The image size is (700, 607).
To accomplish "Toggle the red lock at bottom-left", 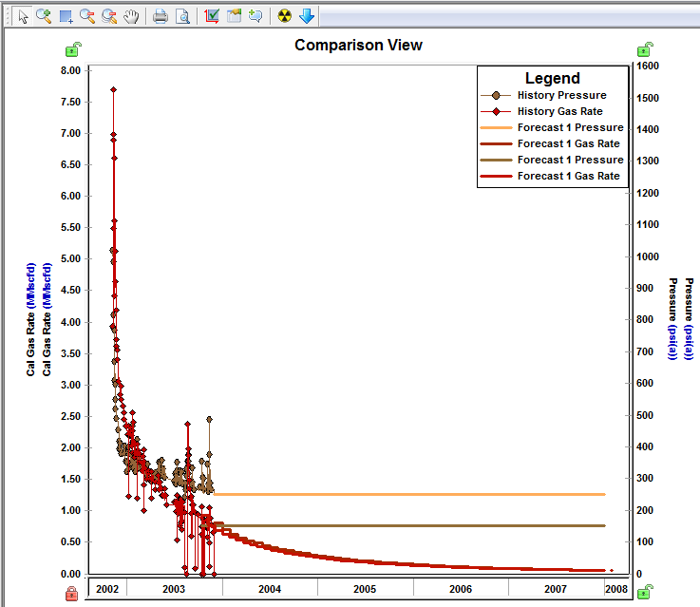I will point(72,594).
